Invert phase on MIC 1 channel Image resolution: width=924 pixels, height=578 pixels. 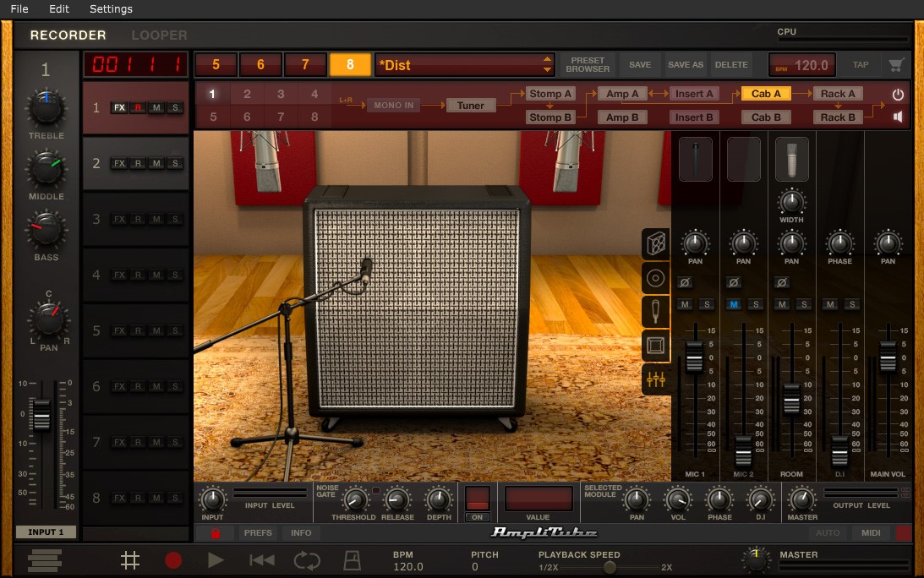click(685, 283)
